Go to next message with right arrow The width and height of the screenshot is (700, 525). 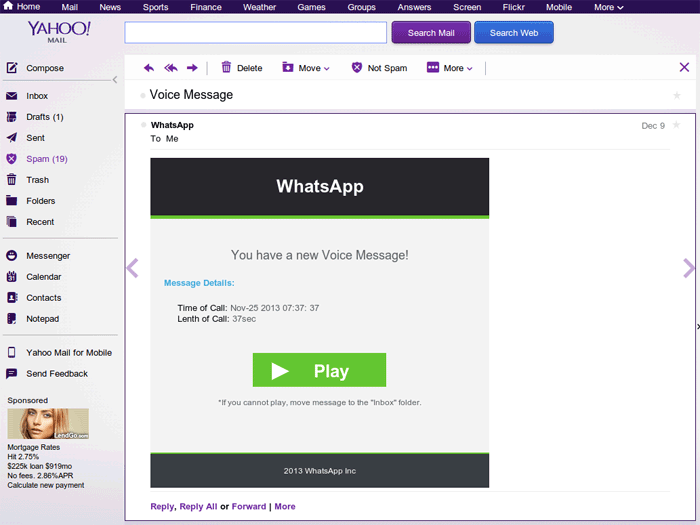click(688, 268)
